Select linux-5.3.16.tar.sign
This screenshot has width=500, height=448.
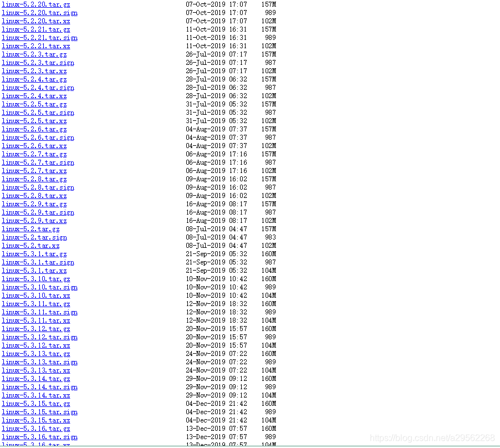pos(39,436)
